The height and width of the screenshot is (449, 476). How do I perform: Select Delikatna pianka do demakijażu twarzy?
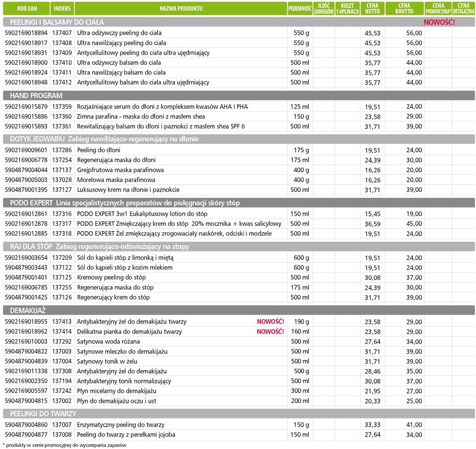click(x=129, y=332)
